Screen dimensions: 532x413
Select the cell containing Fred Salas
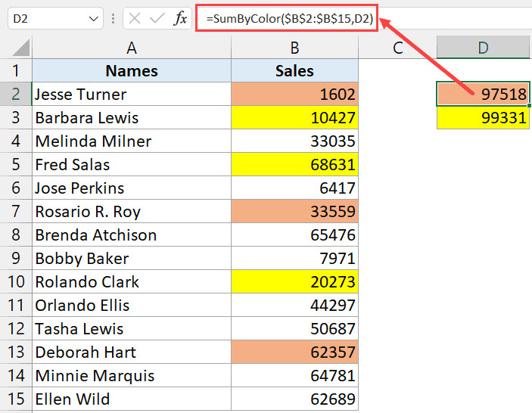(132, 165)
